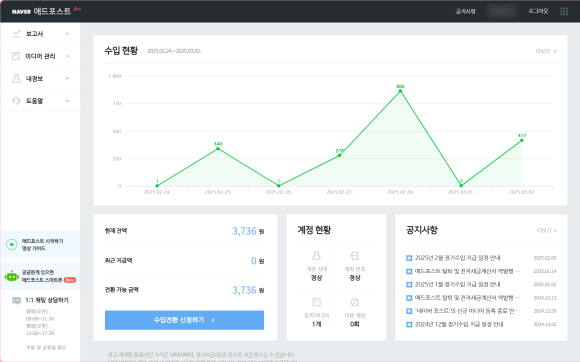Click the 계정 현황 heading
Image resolution: width=580 pixels, height=362 pixels.
(314, 230)
